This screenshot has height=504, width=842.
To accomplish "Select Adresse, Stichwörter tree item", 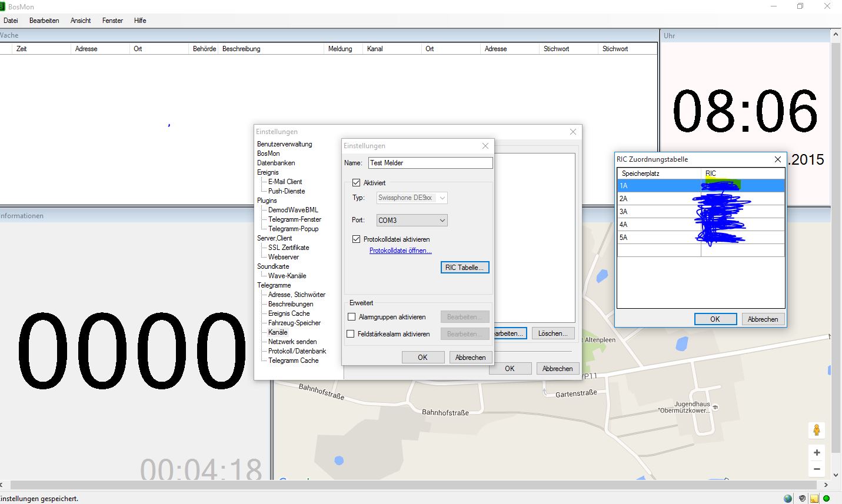I will pos(297,295).
